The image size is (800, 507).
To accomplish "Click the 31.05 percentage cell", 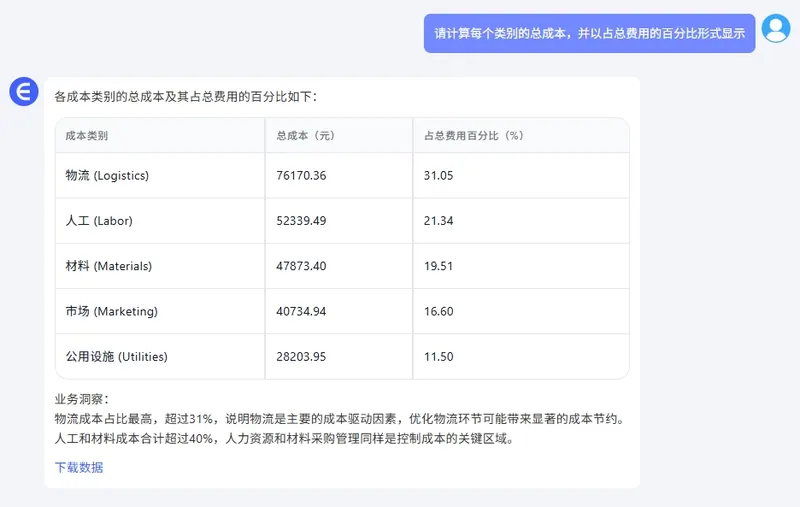I will (439, 175).
